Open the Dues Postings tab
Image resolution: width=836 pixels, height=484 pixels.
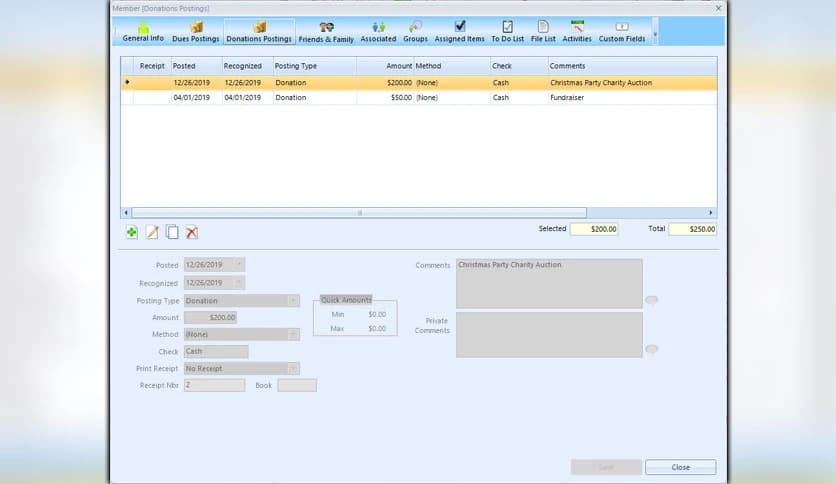pos(196,32)
